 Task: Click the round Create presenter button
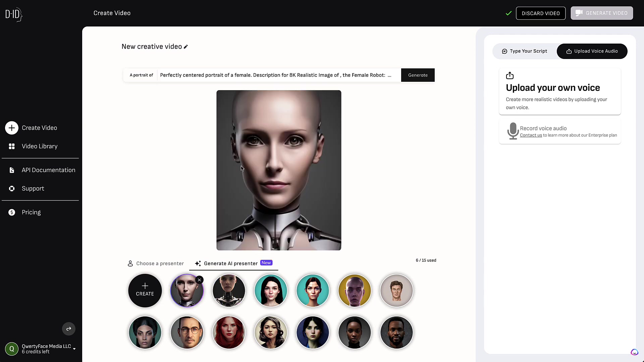tap(145, 291)
